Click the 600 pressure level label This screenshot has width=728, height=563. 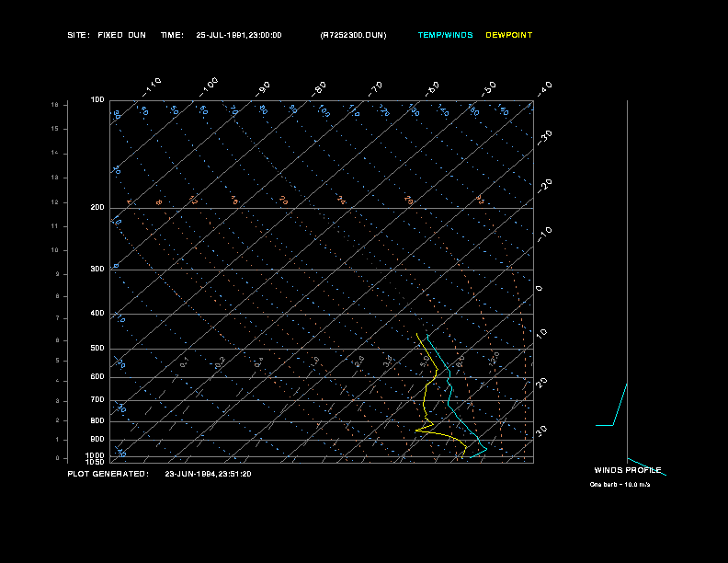point(97,377)
